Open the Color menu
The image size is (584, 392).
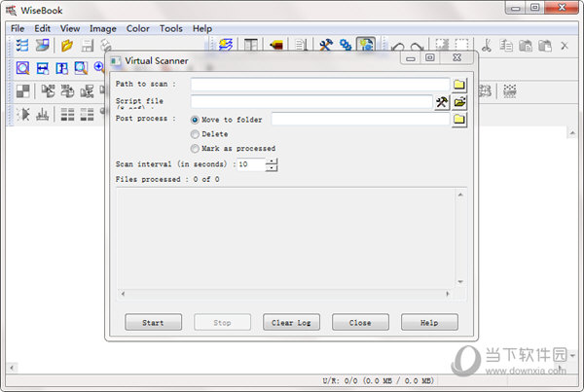point(138,28)
